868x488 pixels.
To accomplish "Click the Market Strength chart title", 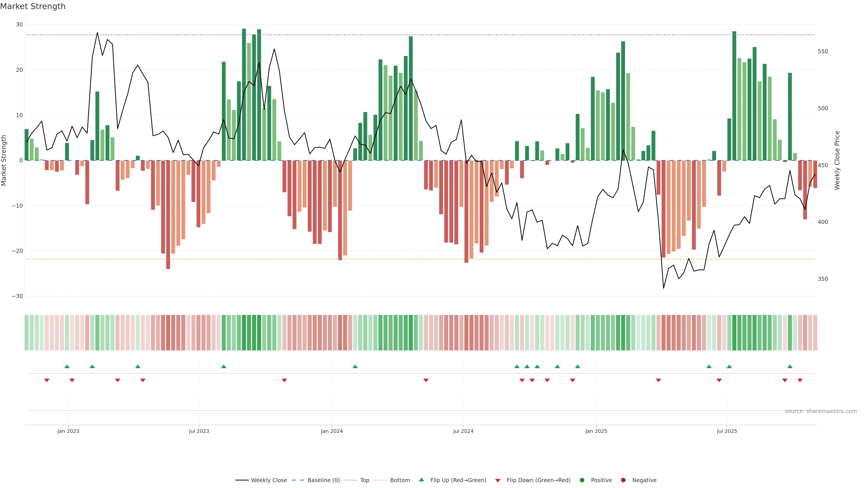I will click(33, 6).
